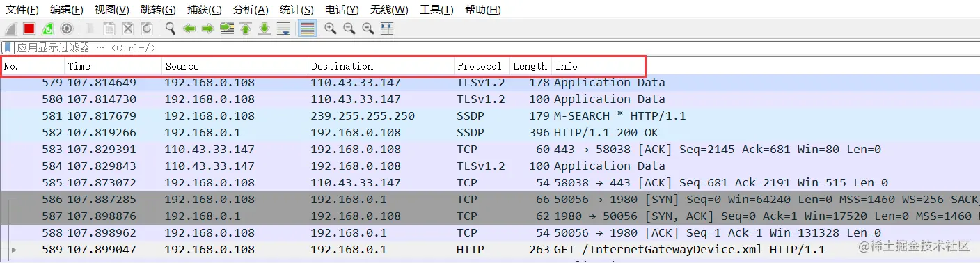The width and height of the screenshot is (980, 263).
Task: Jump to last packet down-arrow icon
Action: click(x=264, y=29)
